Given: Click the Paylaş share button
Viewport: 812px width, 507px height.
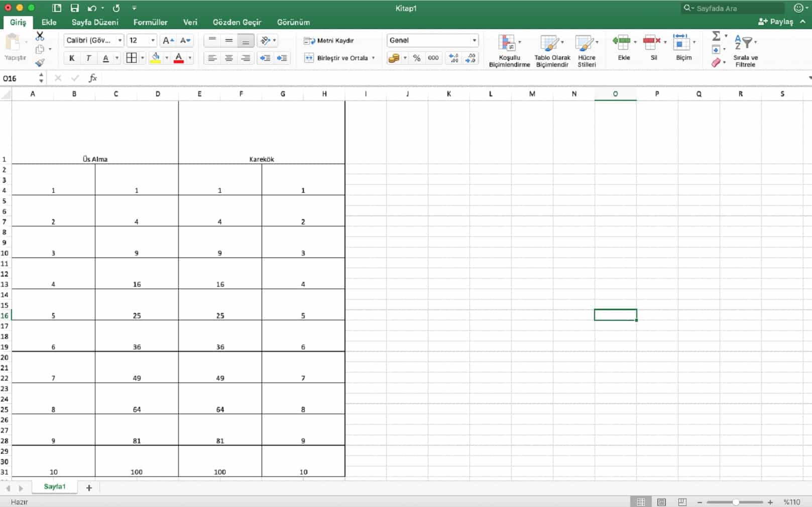Looking at the screenshot, I should point(776,22).
